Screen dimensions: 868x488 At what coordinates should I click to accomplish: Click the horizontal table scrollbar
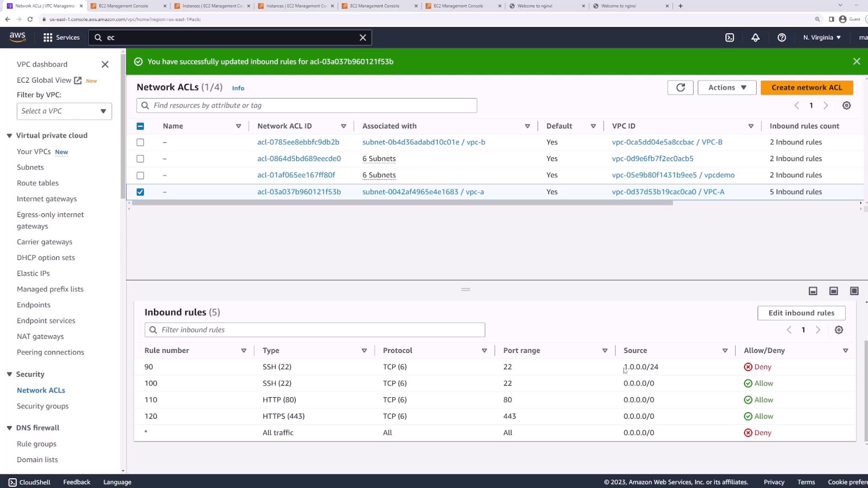pyautogui.click(x=402, y=203)
